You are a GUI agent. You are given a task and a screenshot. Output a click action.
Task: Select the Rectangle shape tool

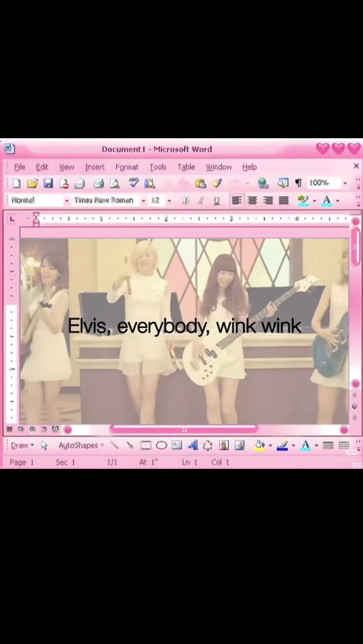pyautogui.click(x=146, y=446)
